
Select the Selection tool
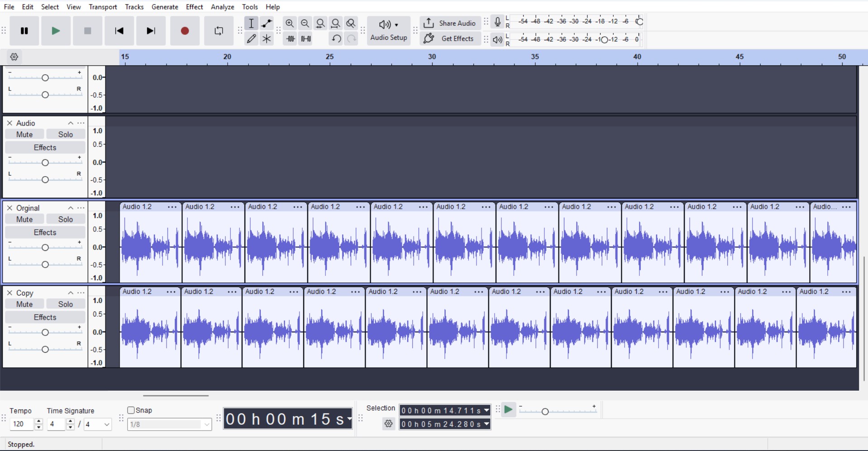[251, 23]
